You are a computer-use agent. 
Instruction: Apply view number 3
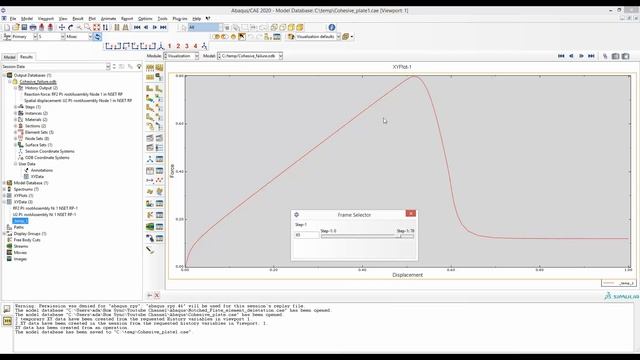(x=187, y=46)
